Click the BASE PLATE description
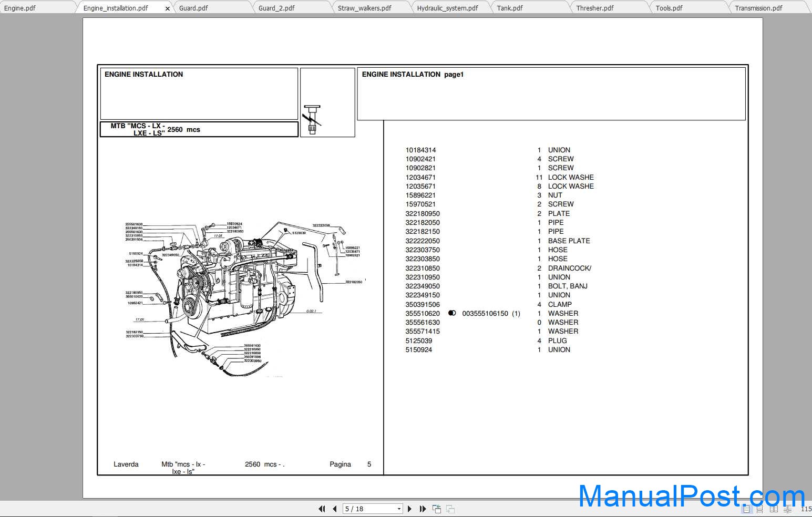Viewport: 812px width, 517px height. click(x=569, y=241)
